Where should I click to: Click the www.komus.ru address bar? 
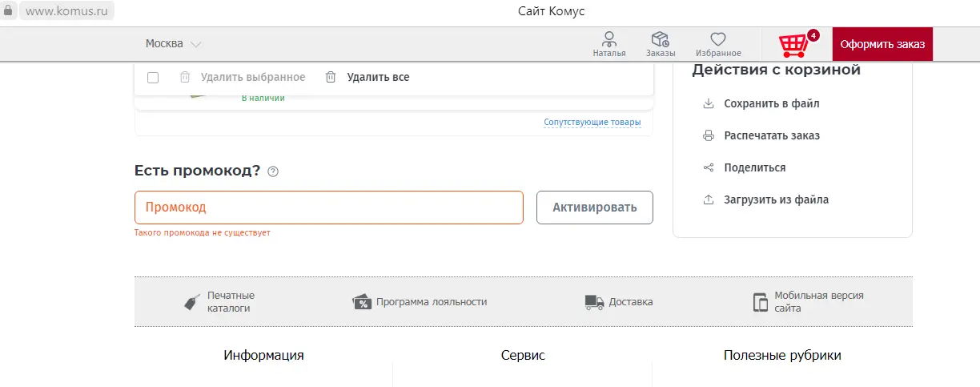tap(67, 11)
